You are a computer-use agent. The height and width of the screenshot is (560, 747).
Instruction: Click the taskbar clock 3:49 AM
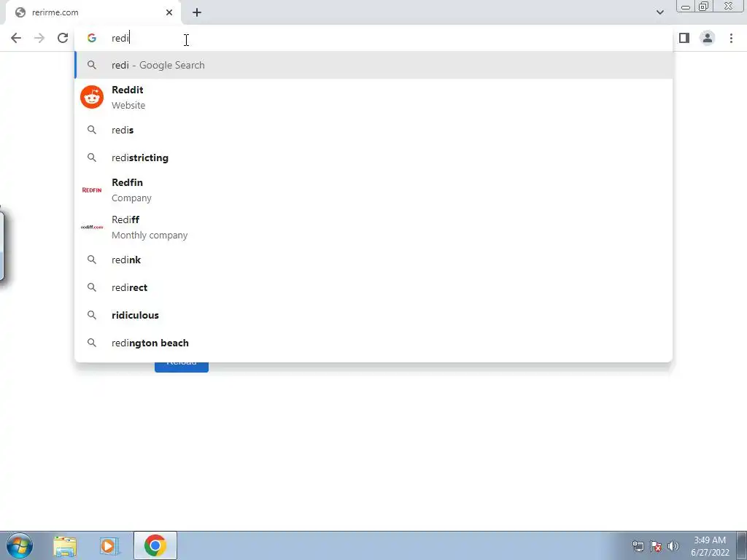point(710,546)
